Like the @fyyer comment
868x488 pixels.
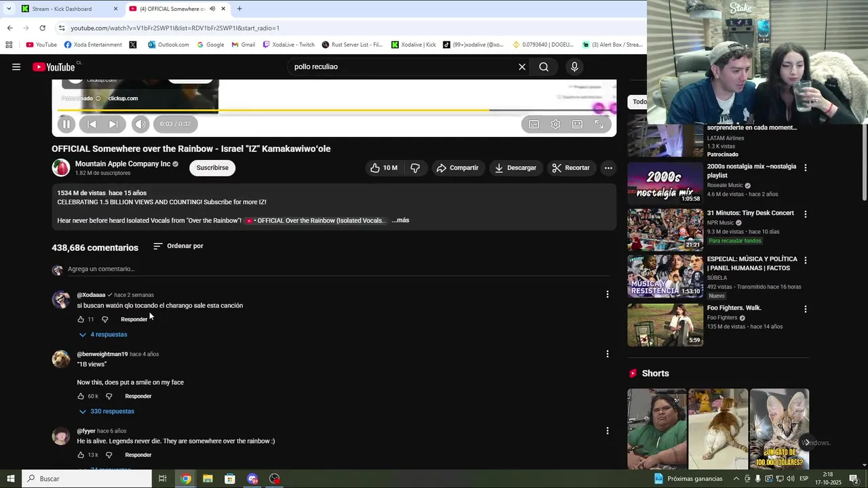[x=81, y=455]
